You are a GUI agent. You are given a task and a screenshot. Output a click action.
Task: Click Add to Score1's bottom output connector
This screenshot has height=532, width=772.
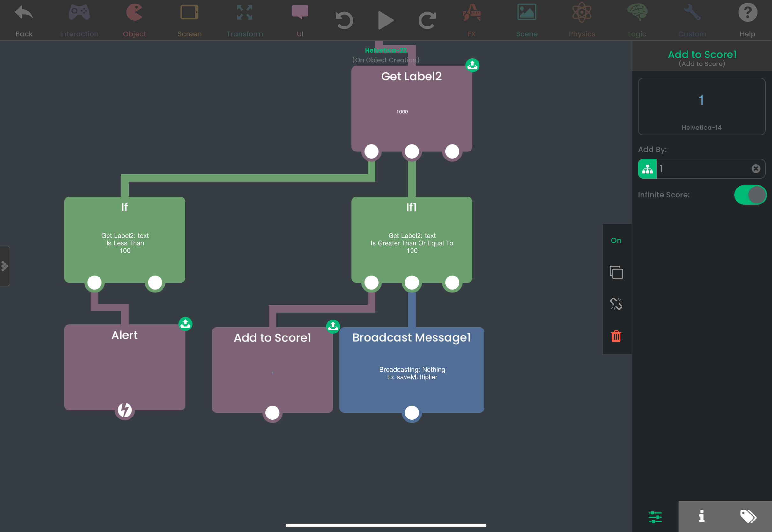(x=272, y=413)
